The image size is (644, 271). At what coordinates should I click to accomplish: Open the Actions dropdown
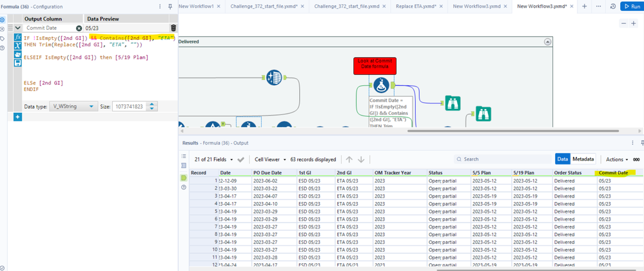(x=617, y=159)
